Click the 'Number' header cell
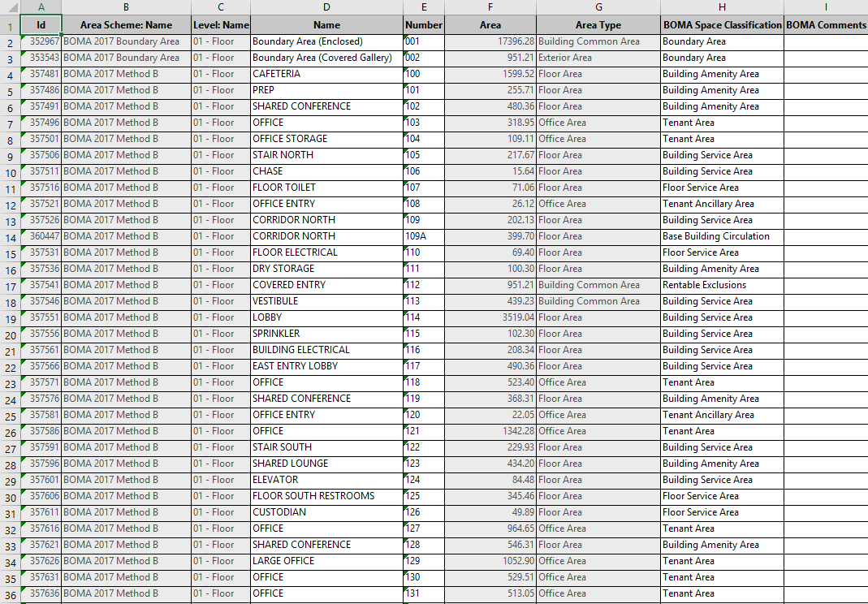This screenshot has height=604, width=868. [x=424, y=25]
